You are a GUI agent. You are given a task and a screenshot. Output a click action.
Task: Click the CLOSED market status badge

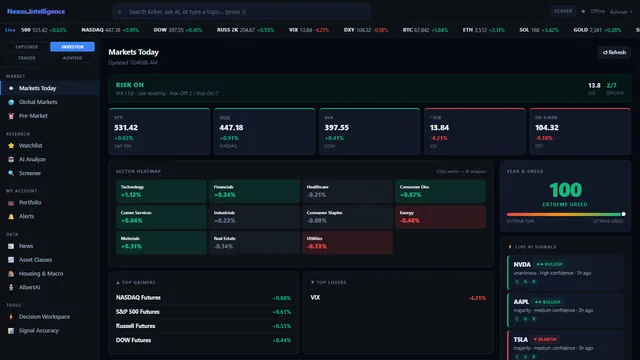point(563,11)
